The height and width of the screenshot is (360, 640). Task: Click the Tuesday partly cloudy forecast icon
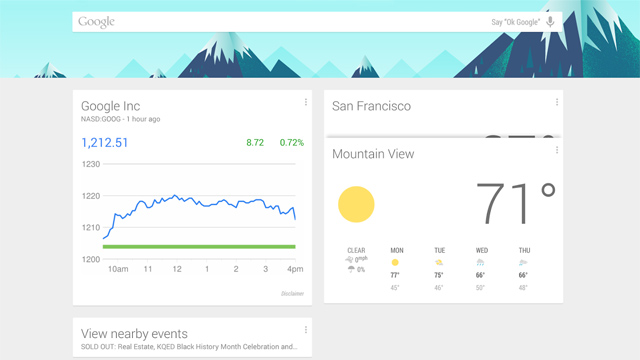439,262
